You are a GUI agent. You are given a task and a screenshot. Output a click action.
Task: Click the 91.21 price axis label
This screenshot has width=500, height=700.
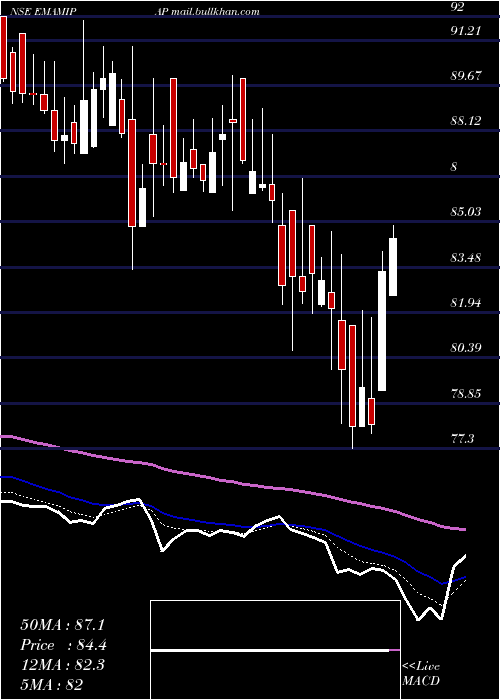pyautogui.click(x=466, y=31)
